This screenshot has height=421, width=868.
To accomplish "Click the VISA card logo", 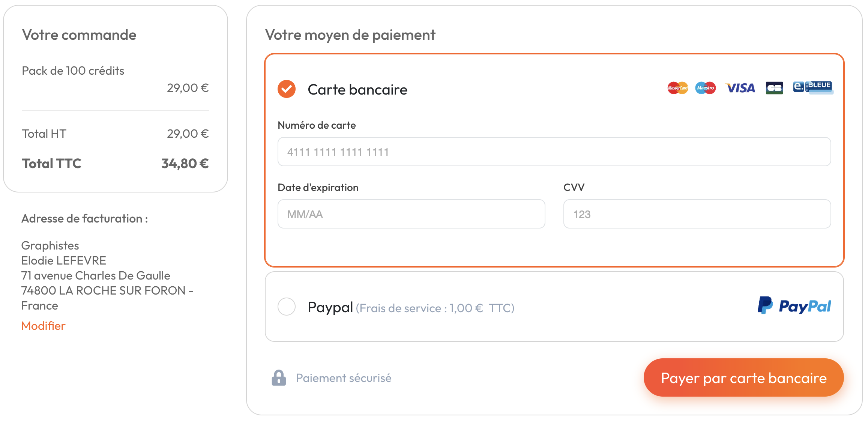I will pos(740,88).
